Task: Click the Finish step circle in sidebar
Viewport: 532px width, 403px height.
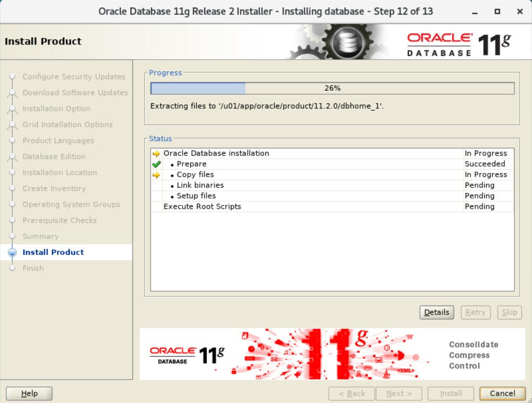Action: 12,268
